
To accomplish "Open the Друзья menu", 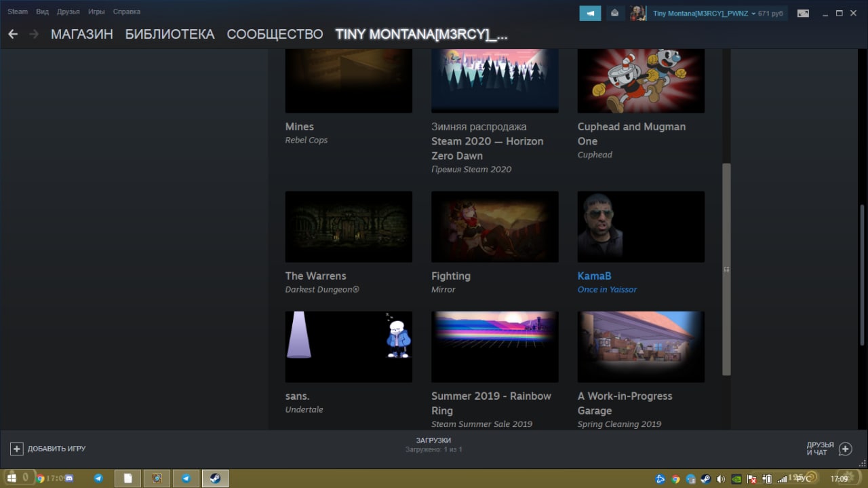I will [68, 12].
